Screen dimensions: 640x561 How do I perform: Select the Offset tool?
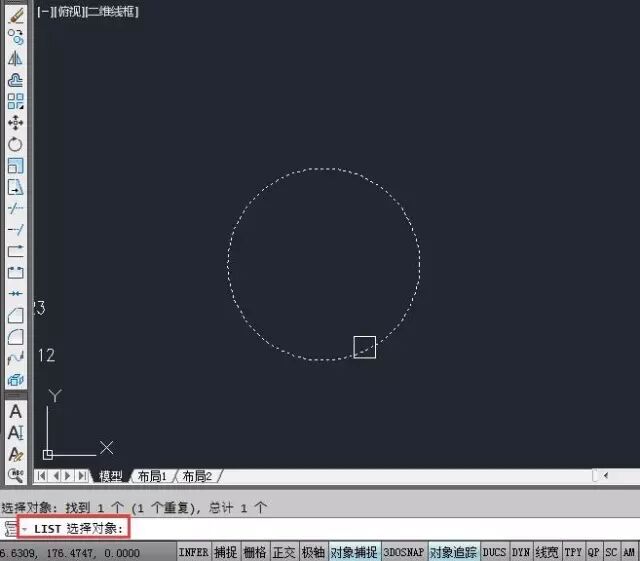[16, 80]
